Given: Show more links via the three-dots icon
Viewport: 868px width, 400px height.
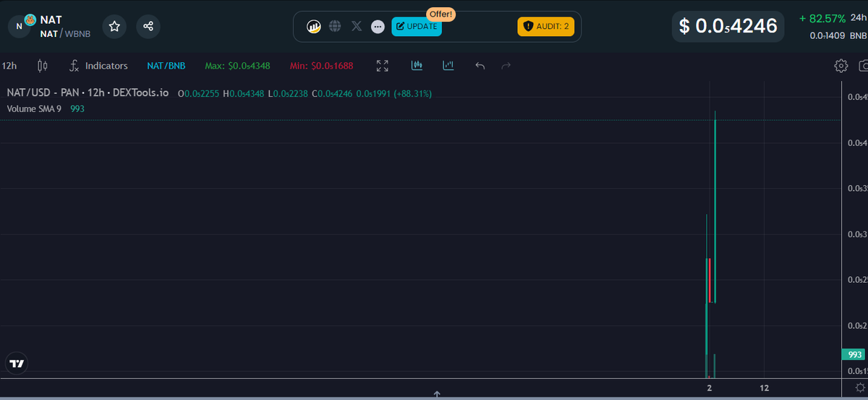Looking at the screenshot, I should (x=378, y=27).
